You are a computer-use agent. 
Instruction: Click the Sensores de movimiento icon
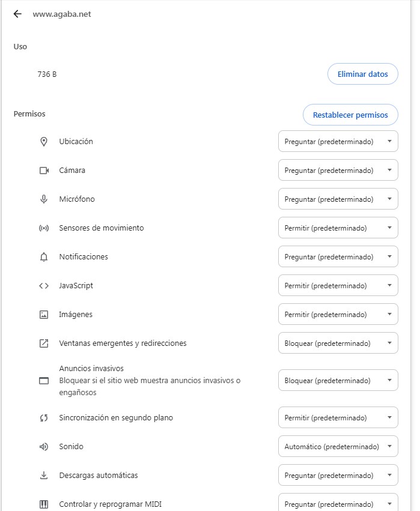click(x=44, y=228)
